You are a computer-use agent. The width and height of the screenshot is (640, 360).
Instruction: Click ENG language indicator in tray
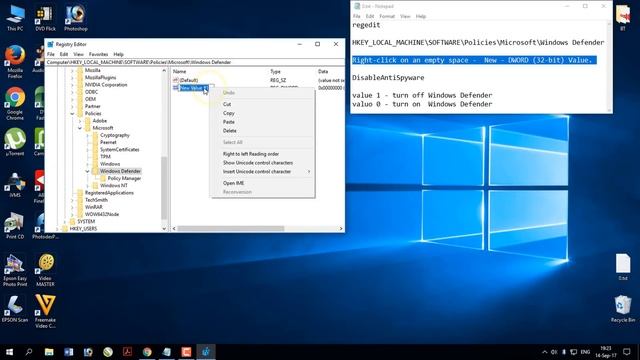585,352
